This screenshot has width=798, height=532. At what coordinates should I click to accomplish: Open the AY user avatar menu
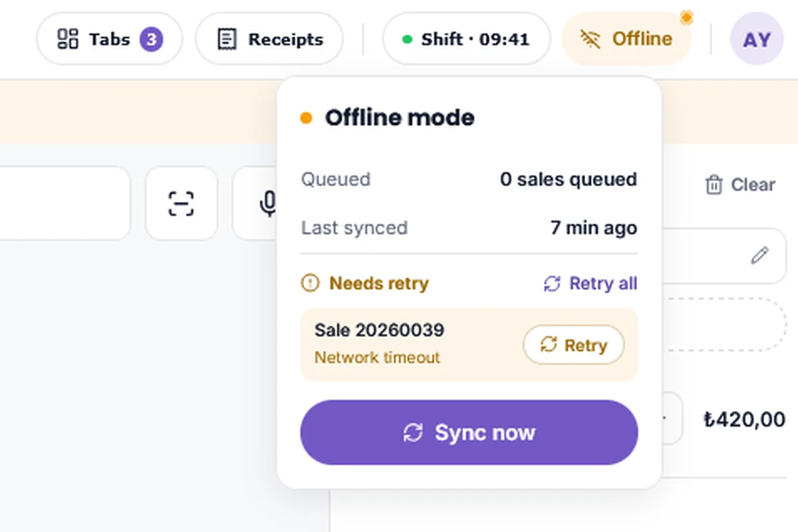(757, 39)
